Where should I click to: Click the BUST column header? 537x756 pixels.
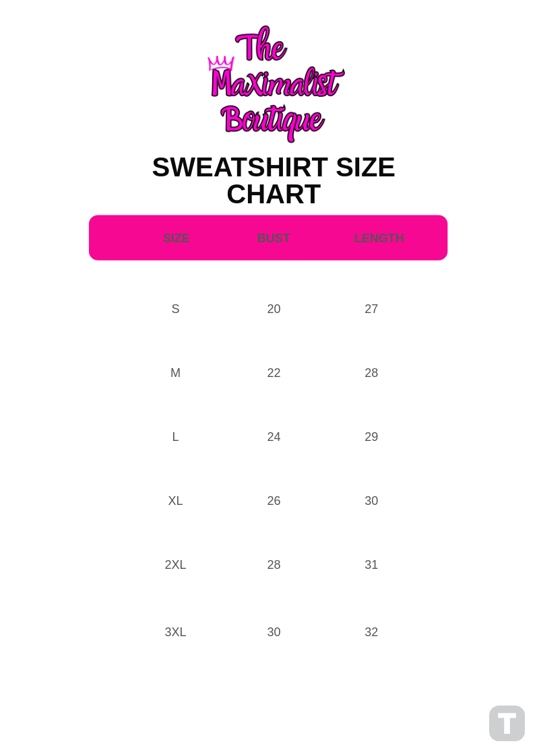point(274,238)
